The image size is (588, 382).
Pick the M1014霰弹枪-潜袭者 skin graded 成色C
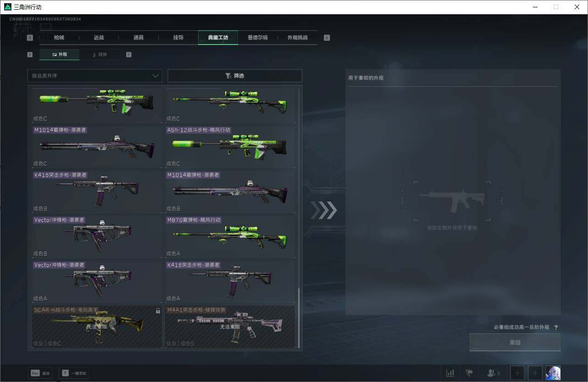point(97,146)
